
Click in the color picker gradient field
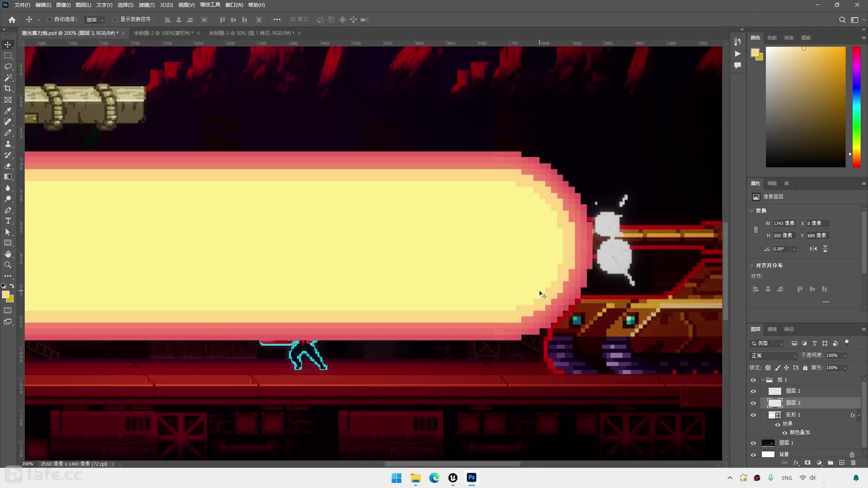(806, 107)
